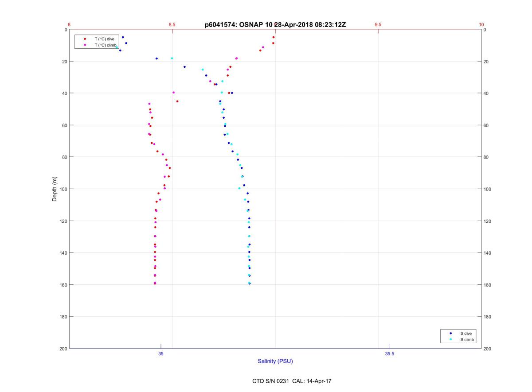The image size is (532, 392).
Task: Click the 'S climb' legend label
Action: click(467, 339)
